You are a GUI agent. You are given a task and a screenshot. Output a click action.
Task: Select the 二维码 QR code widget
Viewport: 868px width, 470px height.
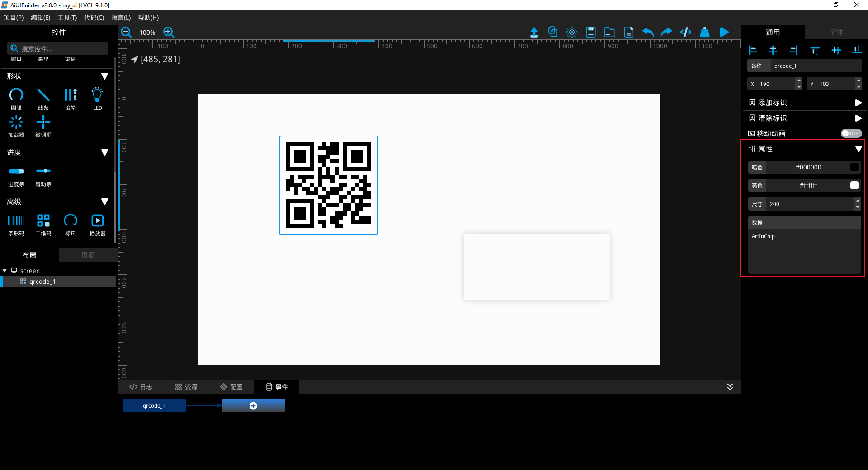pos(43,225)
